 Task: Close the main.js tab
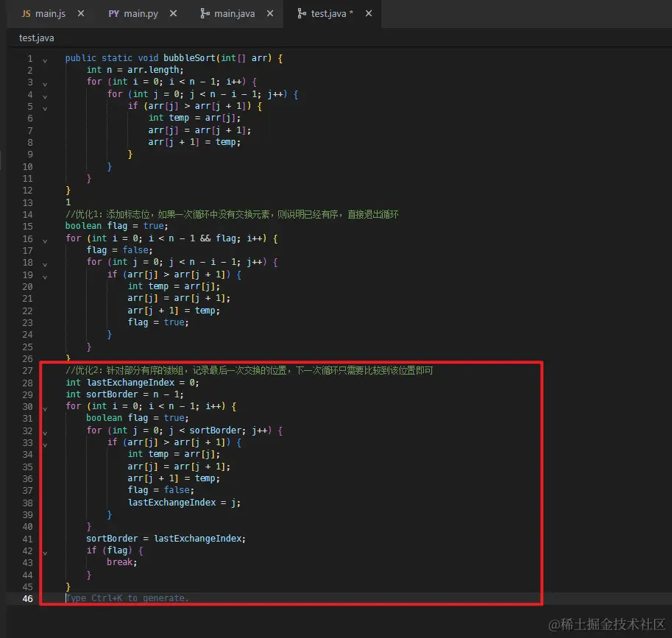pyautogui.click(x=81, y=14)
